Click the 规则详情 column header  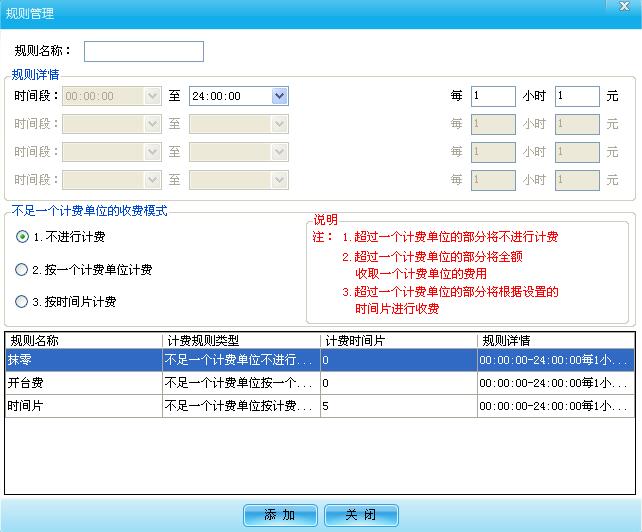pyautogui.click(x=555, y=340)
